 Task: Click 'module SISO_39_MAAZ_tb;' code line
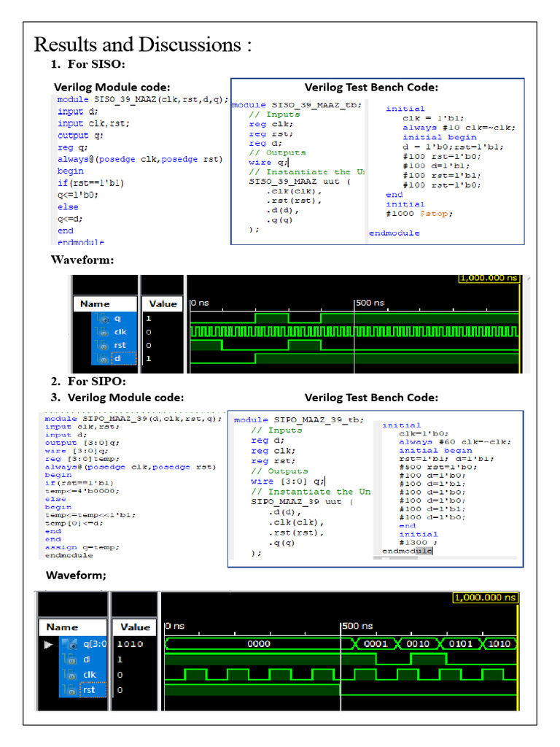(x=297, y=105)
